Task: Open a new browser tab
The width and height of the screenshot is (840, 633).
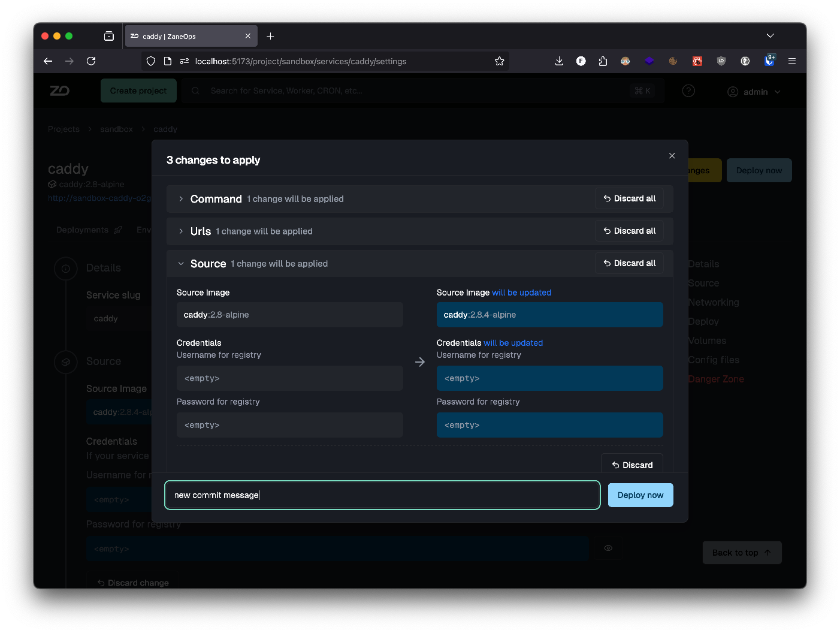Action: (270, 36)
